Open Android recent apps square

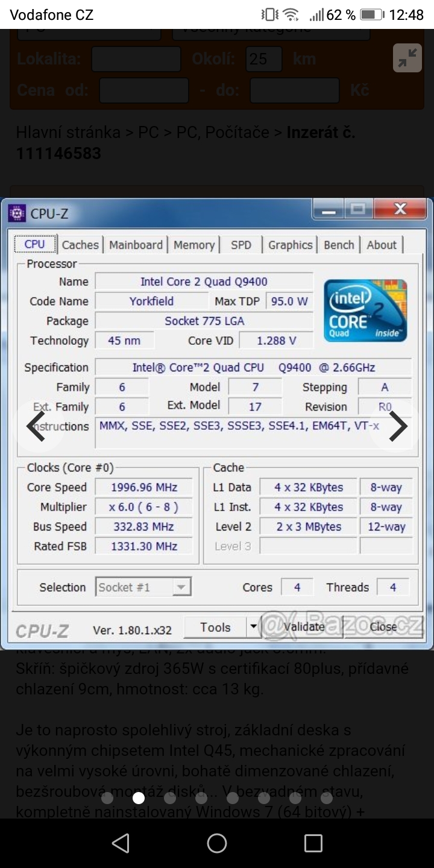(313, 843)
